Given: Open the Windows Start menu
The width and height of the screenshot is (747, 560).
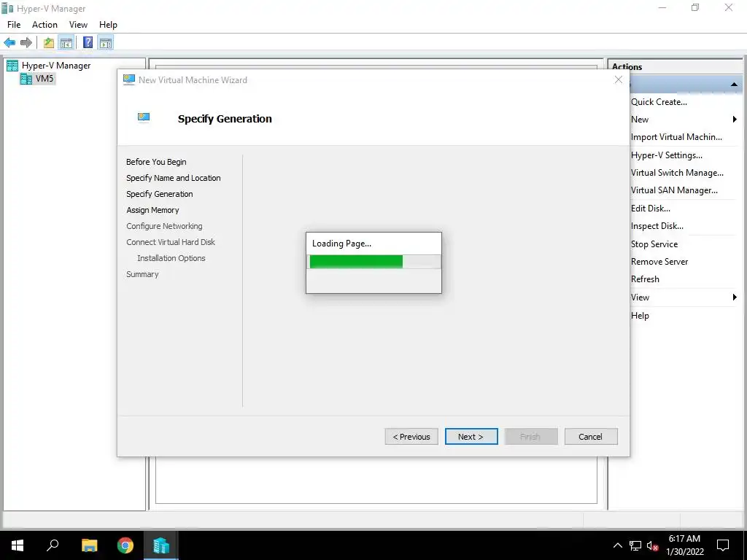Looking at the screenshot, I should pyautogui.click(x=18, y=545).
